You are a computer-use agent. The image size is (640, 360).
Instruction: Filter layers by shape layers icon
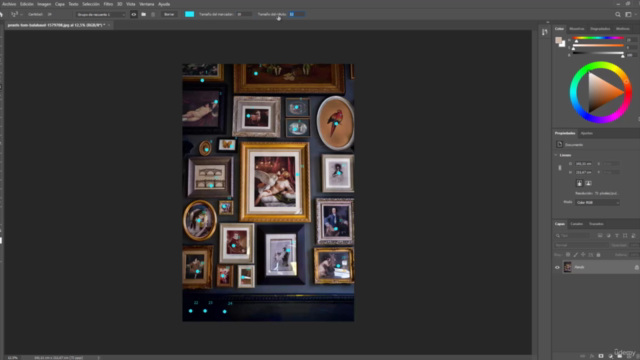[x=625, y=236]
